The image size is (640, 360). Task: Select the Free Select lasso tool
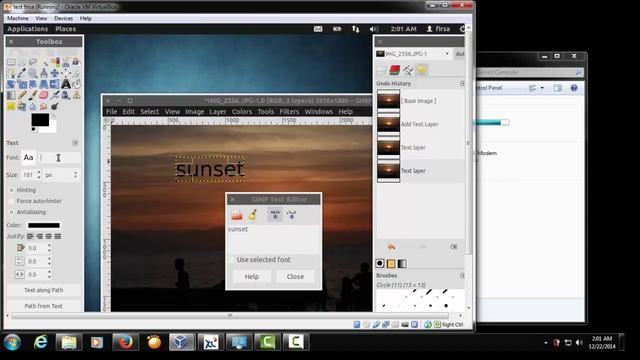tap(33, 62)
